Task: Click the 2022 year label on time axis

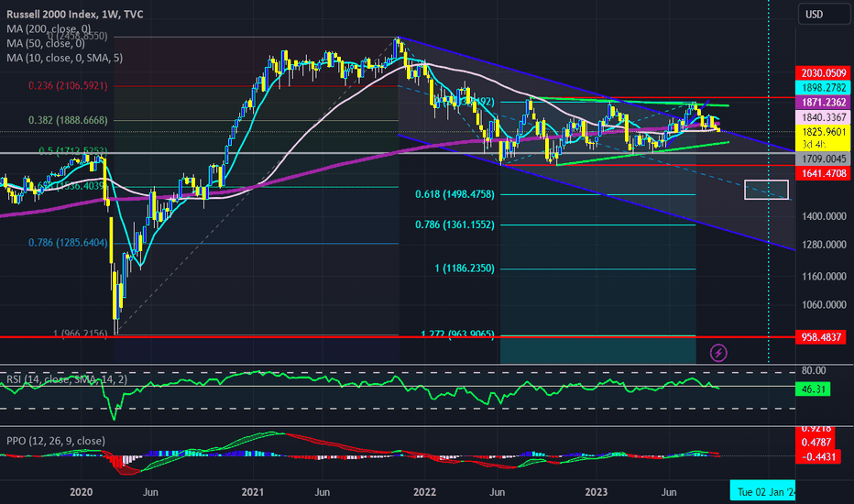Action: pyautogui.click(x=425, y=492)
